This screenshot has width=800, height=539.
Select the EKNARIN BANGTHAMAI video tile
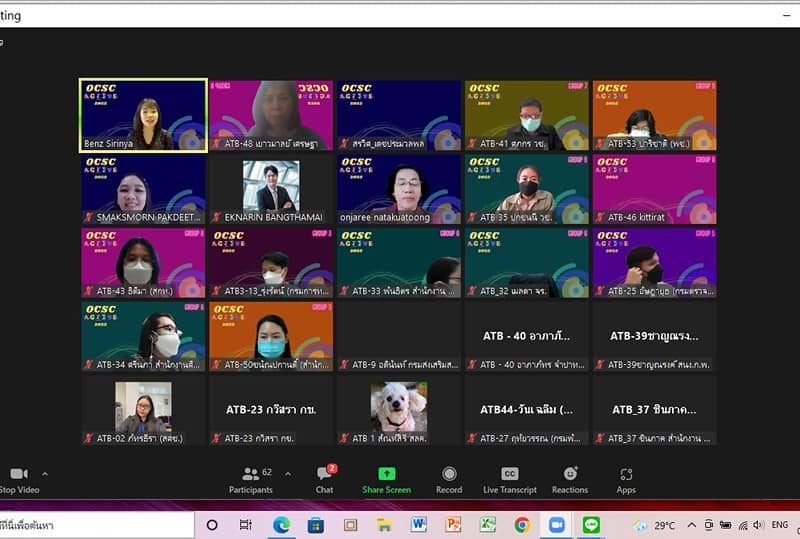click(270, 189)
